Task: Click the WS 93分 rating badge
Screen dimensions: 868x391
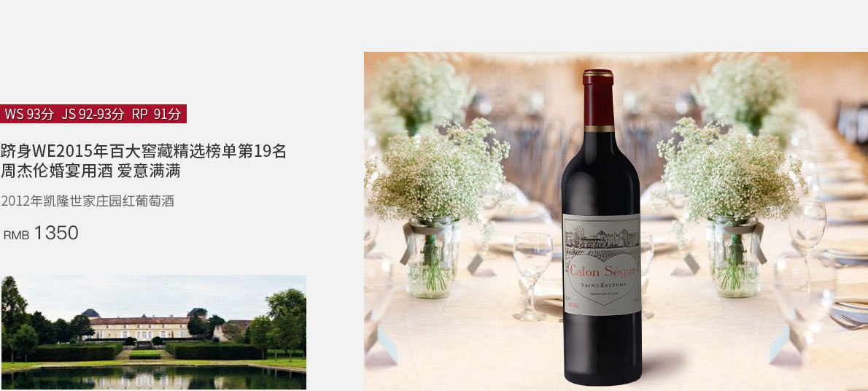Action: coord(29,114)
